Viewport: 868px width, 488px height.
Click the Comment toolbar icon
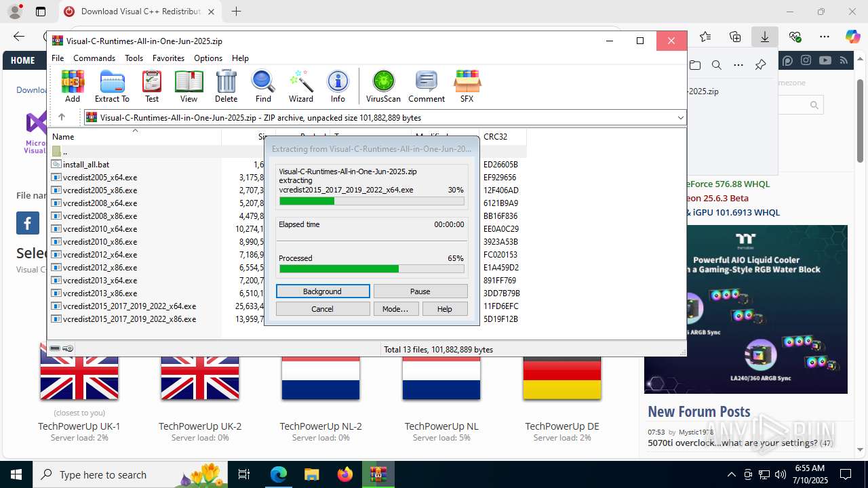[427, 86]
